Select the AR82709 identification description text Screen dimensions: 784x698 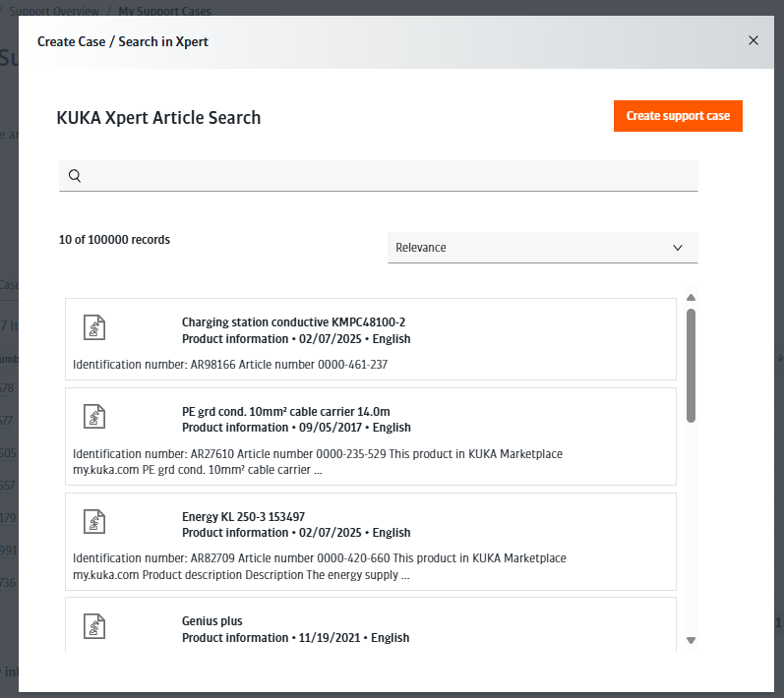tap(320, 566)
